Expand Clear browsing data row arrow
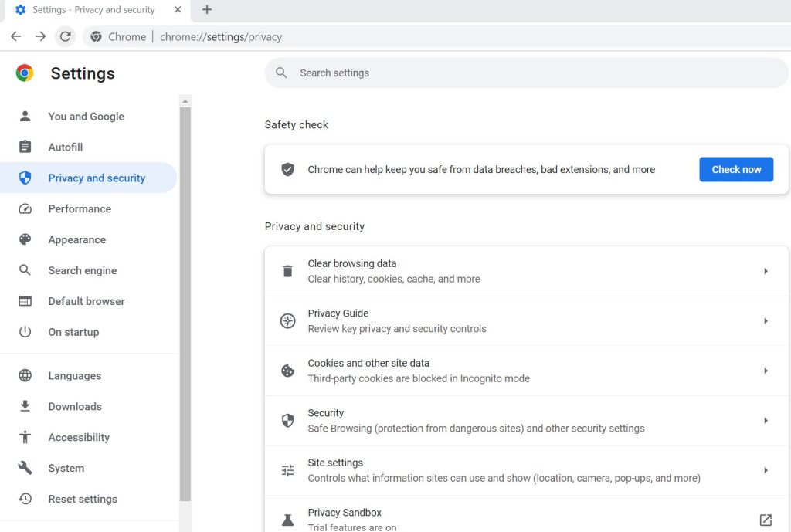This screenshot has height=532, width=791. (x=766, y=271)
